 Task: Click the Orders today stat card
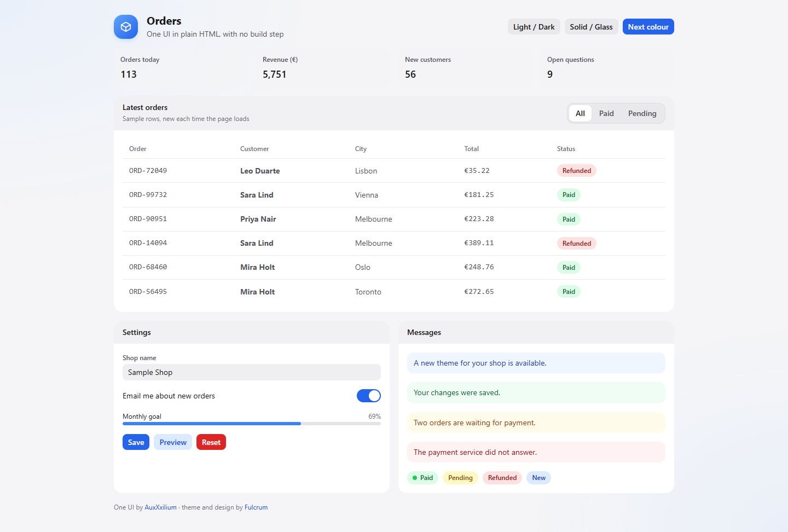click(x=181, y=68)
